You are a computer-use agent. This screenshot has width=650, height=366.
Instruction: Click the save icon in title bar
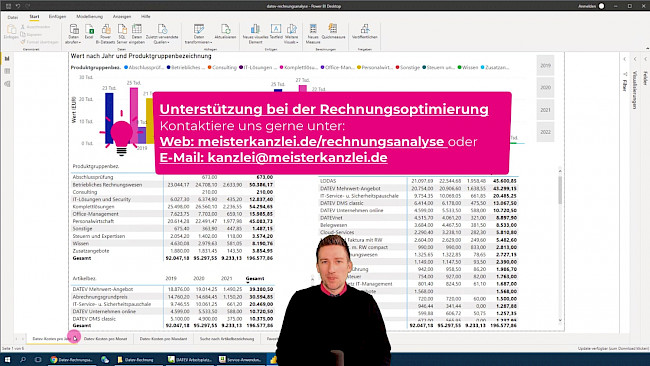[8, 6]
